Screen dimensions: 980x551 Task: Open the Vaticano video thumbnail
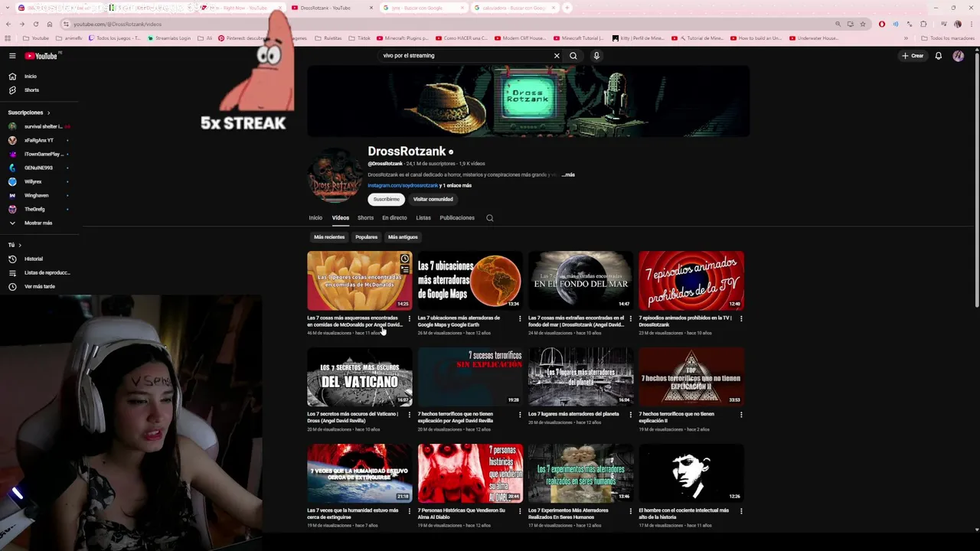click(x=359, y=377)
